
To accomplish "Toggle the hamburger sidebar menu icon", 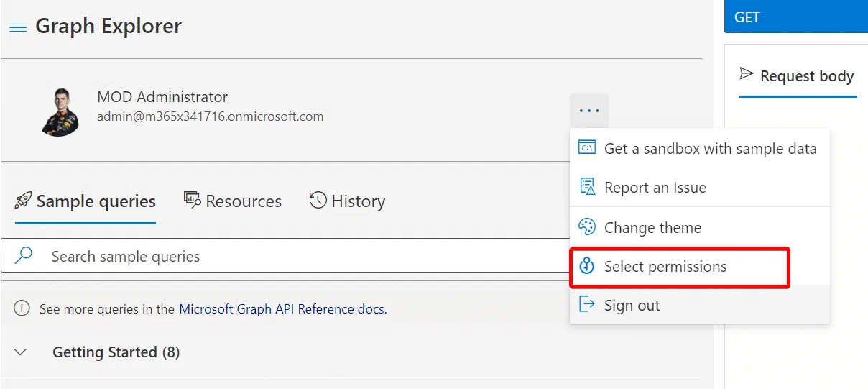I will tap(18, 27).
